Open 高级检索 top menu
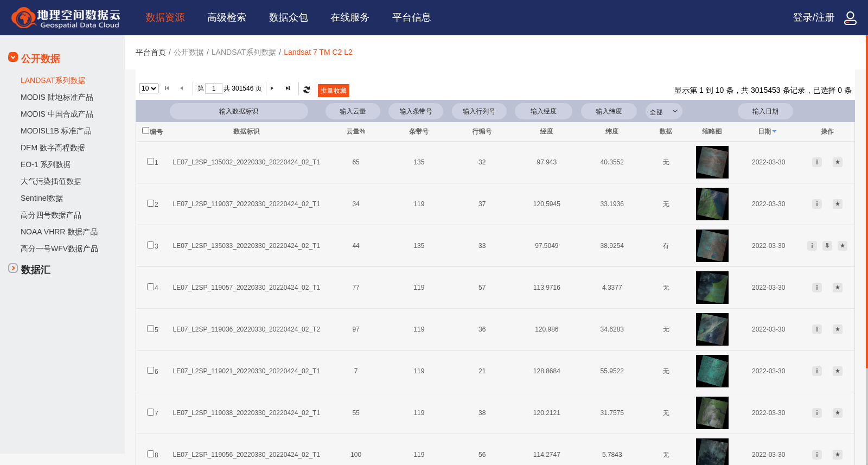This screenshot has width=868, height=465. pyautogui.click(x=227, y=17)
